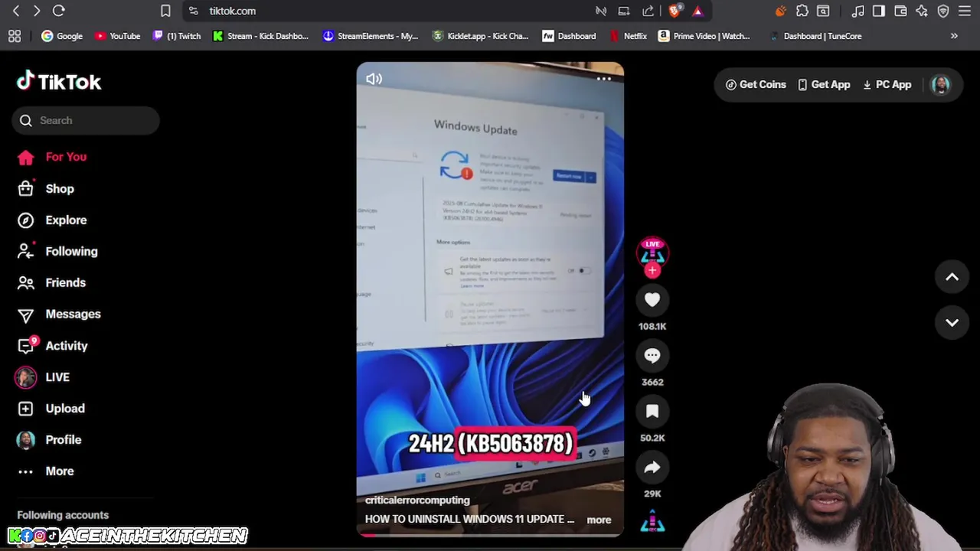
Task: Go back to the previous page
Action: pyautogui.click(x=16, y=11)
